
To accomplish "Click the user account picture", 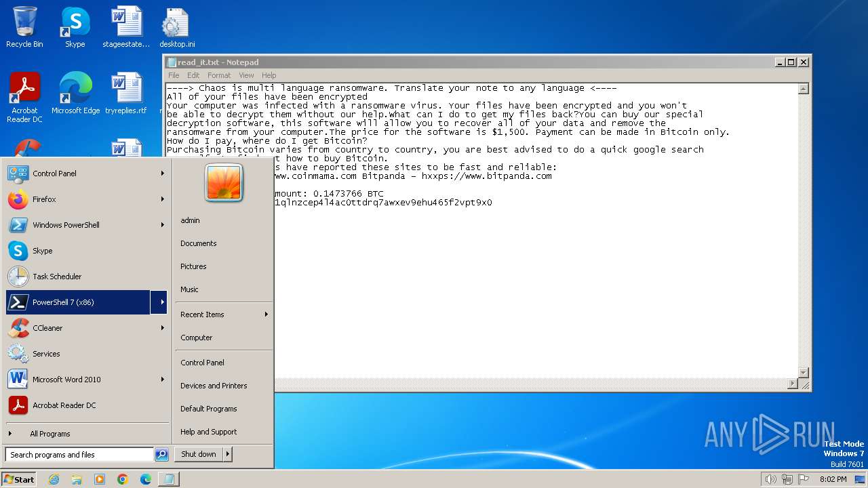I will 224,183.
